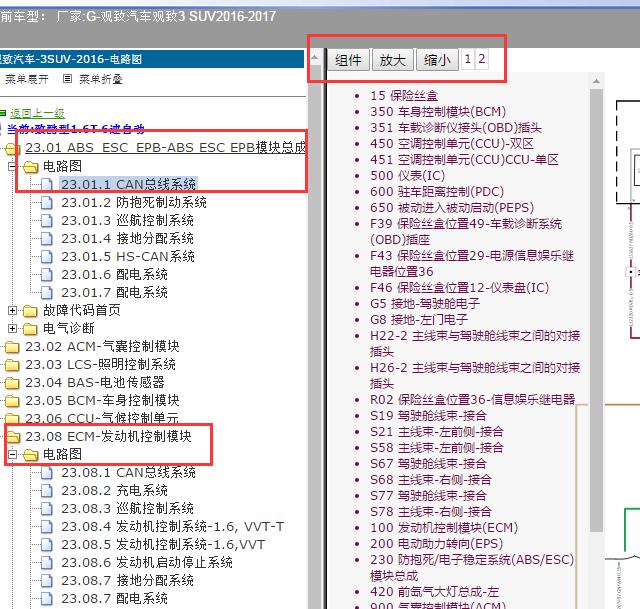Click the 菜单折叠 icon
640x609 pixels.
(x=67, y=78)
